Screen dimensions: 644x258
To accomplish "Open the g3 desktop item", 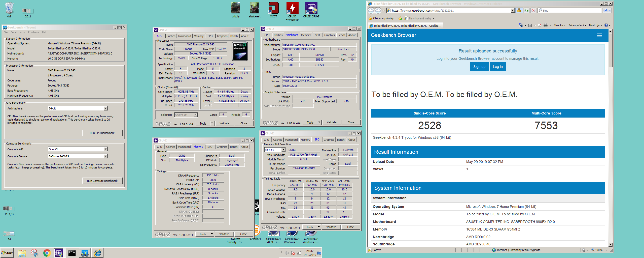I will pos(9,235).
